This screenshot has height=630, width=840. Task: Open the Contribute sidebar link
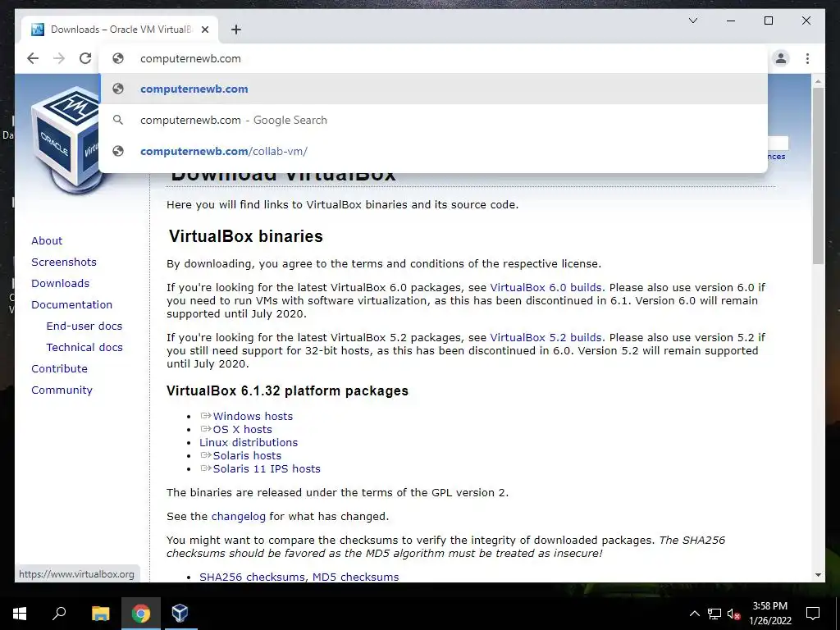tap(59, 369)
